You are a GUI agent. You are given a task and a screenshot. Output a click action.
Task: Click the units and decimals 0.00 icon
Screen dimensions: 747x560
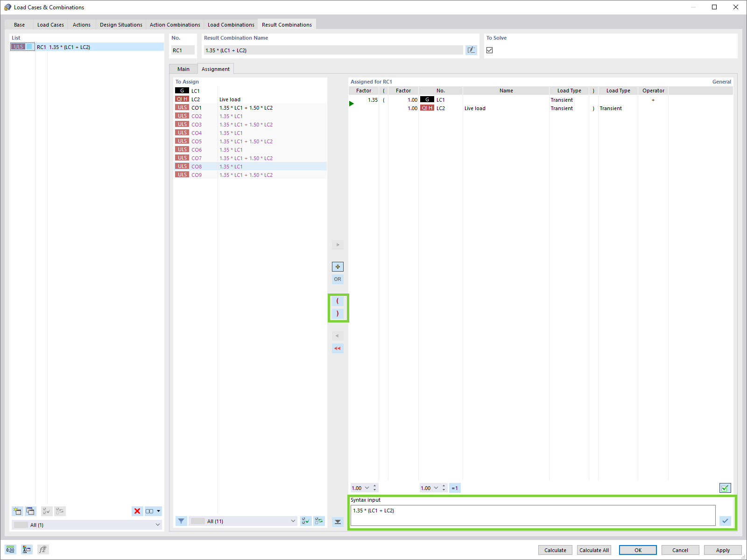(10, 549)
